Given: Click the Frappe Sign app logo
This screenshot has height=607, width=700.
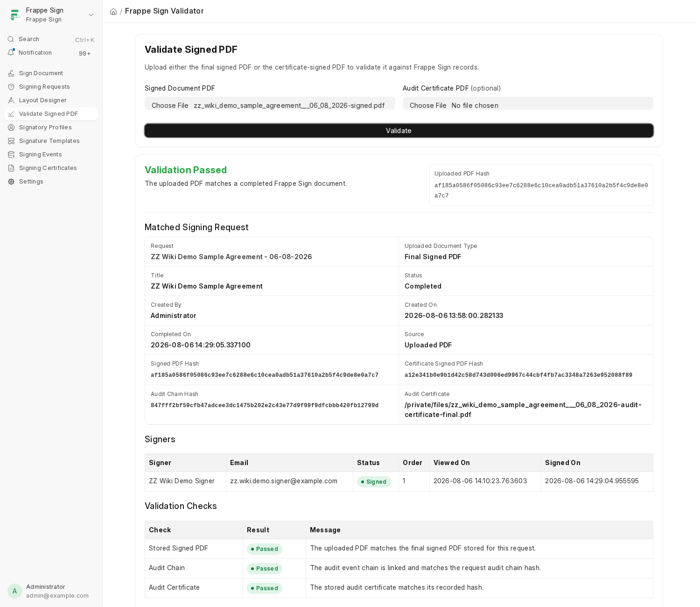Looking at the screenshot, I should click(15, 15).
